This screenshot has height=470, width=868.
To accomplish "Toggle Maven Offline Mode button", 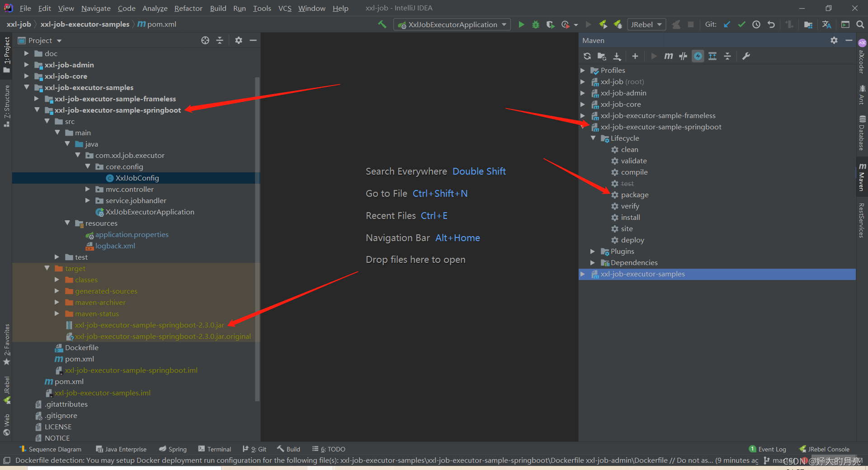I will pos(683,56).
